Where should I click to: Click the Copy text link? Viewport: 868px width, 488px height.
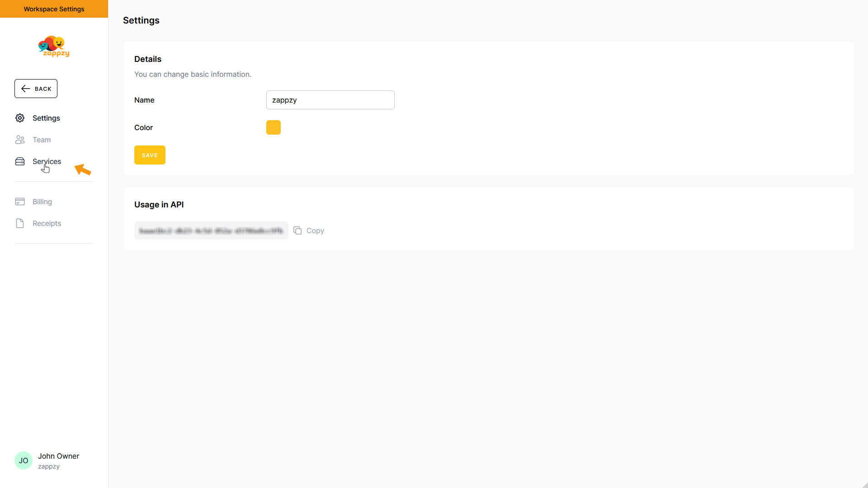click(315, 230)
